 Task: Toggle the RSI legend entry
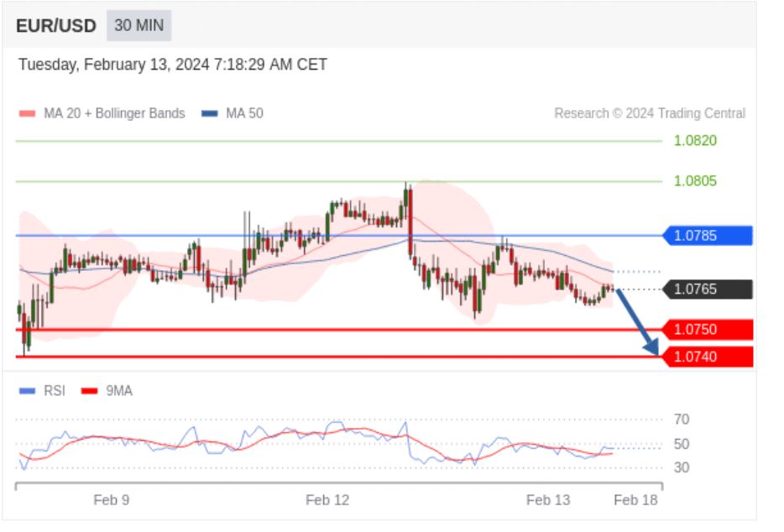[x=42, y=390]
